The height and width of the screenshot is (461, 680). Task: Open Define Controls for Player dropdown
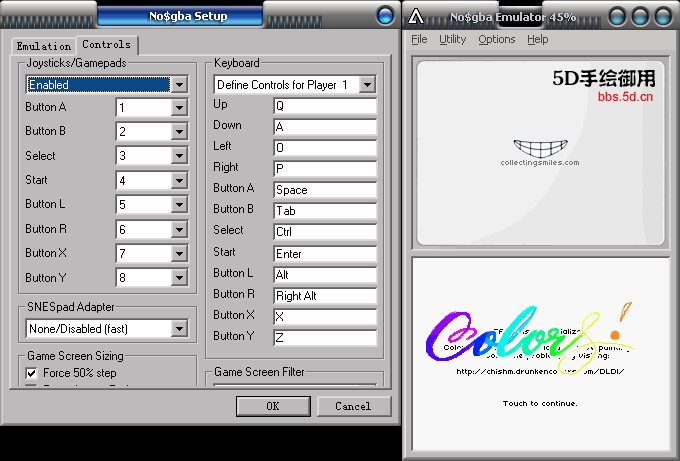(367, 85)
